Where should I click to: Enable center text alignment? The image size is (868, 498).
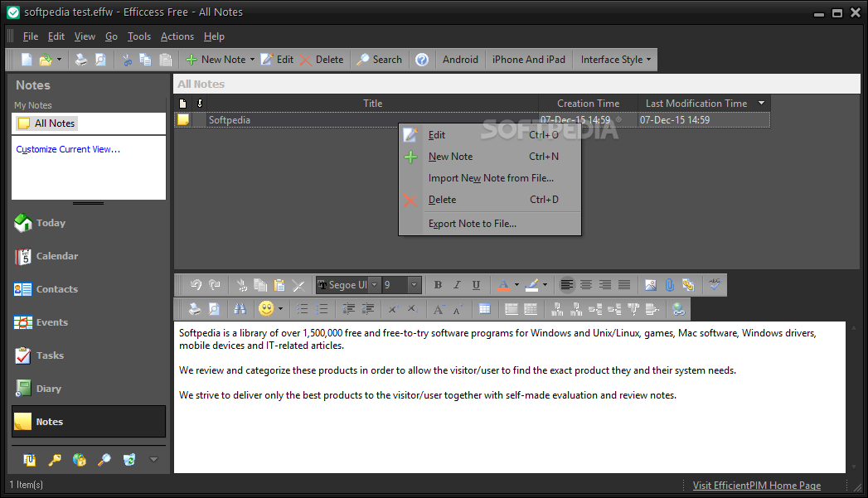pyautogui.click(x=586, y=285)
